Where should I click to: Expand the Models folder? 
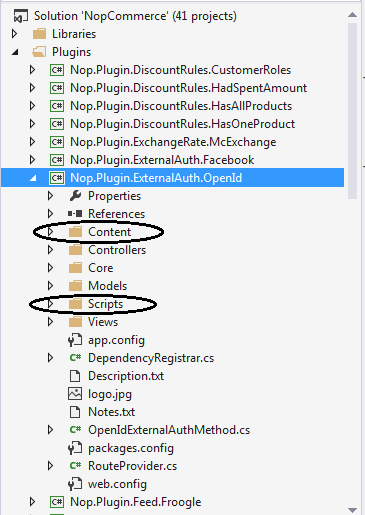(50, 286)
